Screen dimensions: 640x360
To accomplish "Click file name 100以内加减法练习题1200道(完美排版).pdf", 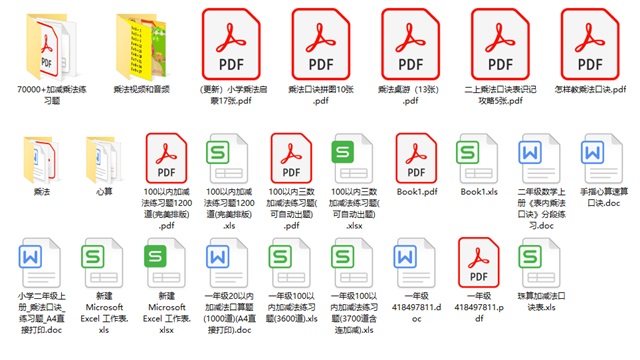I will (166, 208).
